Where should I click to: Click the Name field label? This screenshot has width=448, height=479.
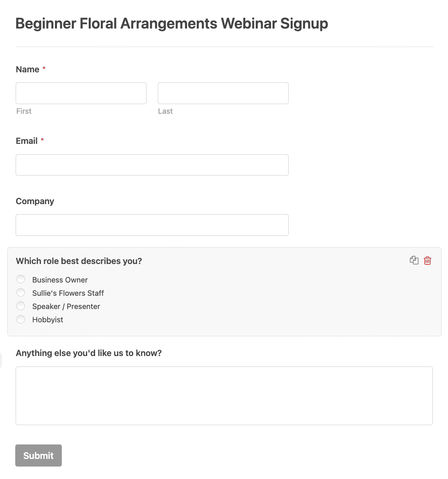[27, 70]
